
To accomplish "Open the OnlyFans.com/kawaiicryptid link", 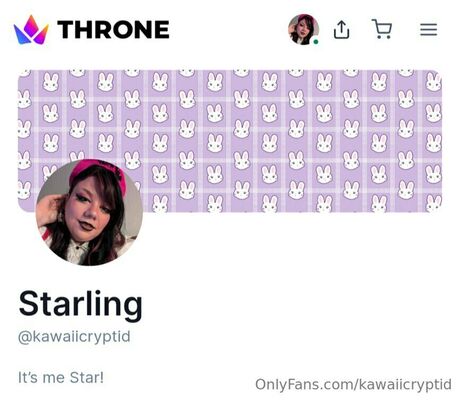I will 353,384.
